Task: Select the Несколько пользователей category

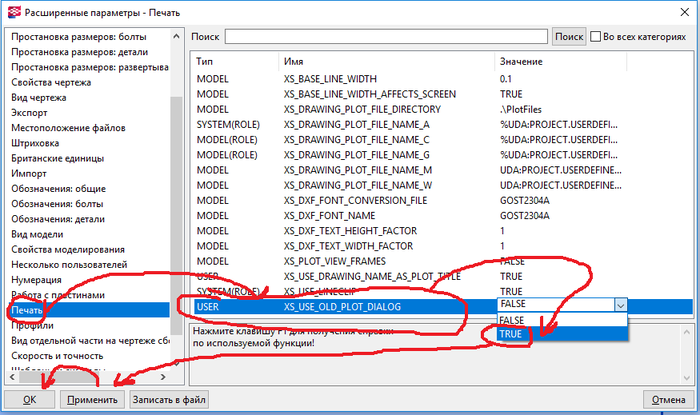Action: coord(69,264)
